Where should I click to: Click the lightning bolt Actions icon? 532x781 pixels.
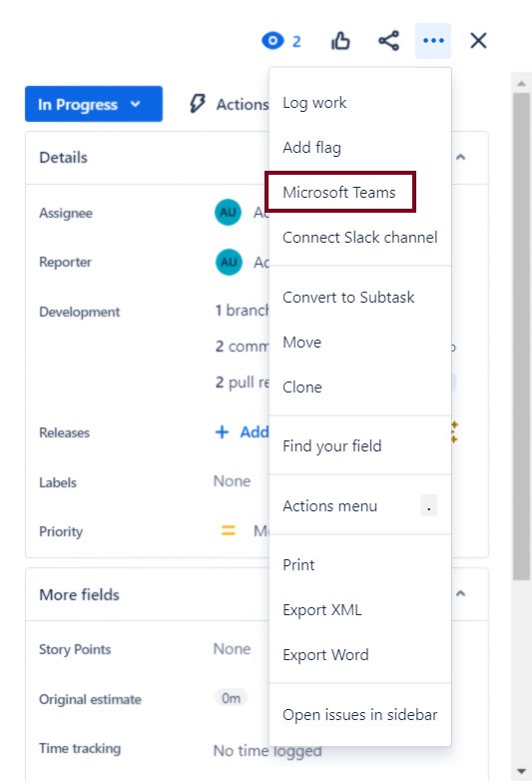pos(197,104)
